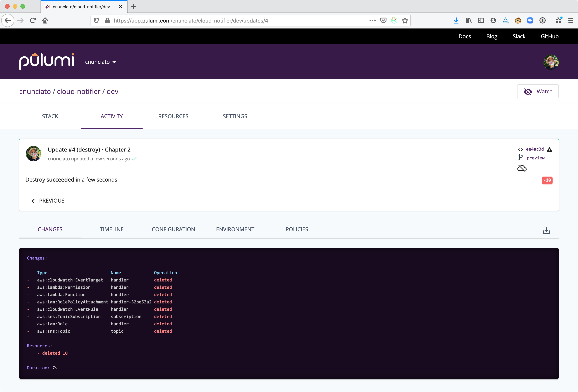Click the update author avatar thumbnail
This screenshot has height=392, width=578.
(34, 154)
